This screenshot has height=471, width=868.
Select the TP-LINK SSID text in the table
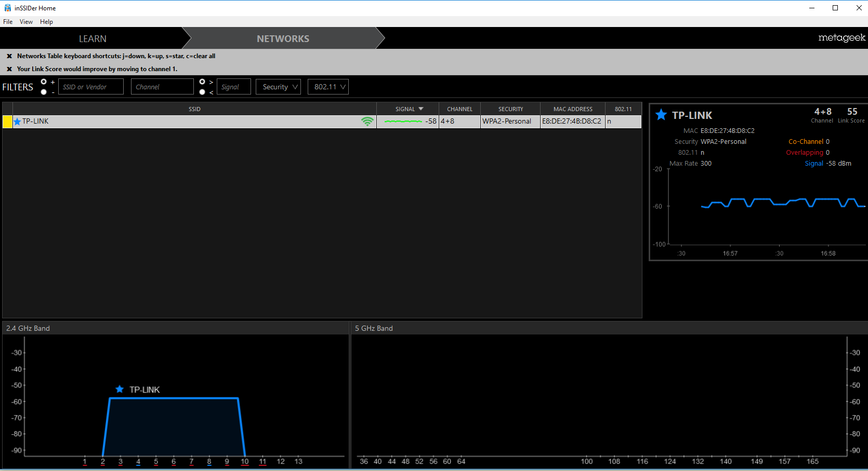[x=35, y=122]
